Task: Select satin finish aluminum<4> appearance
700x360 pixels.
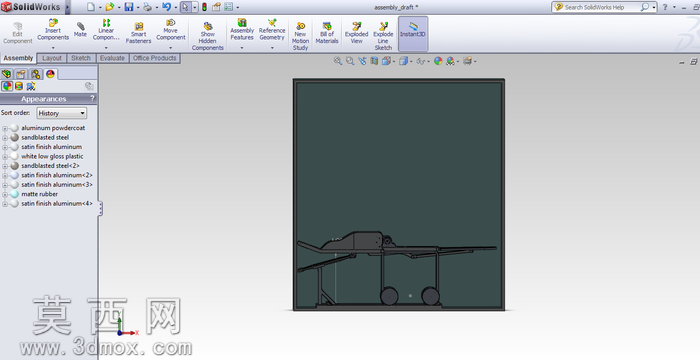Action: tap(57, 203)
